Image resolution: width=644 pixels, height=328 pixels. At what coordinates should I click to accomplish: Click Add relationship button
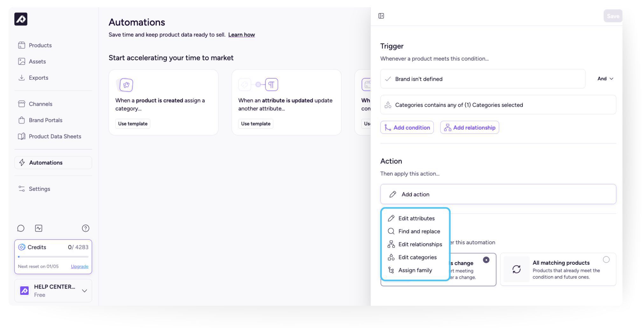[470, 127]
